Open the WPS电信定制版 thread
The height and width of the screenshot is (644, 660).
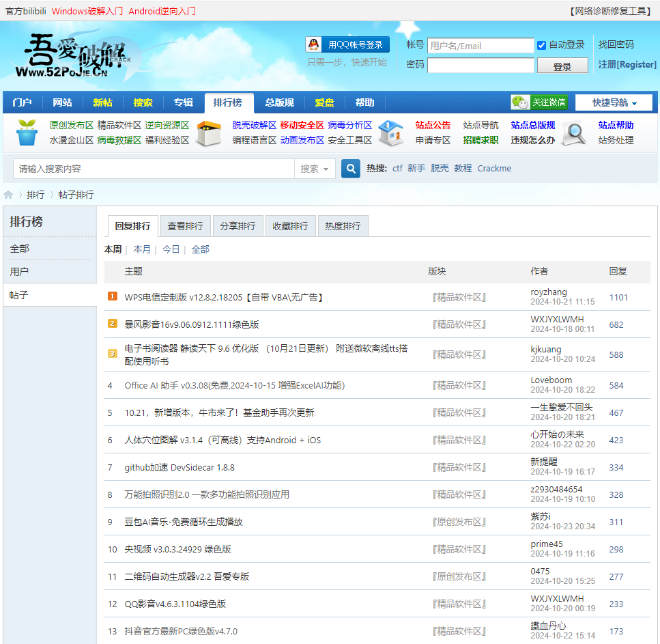click(224, 297)
